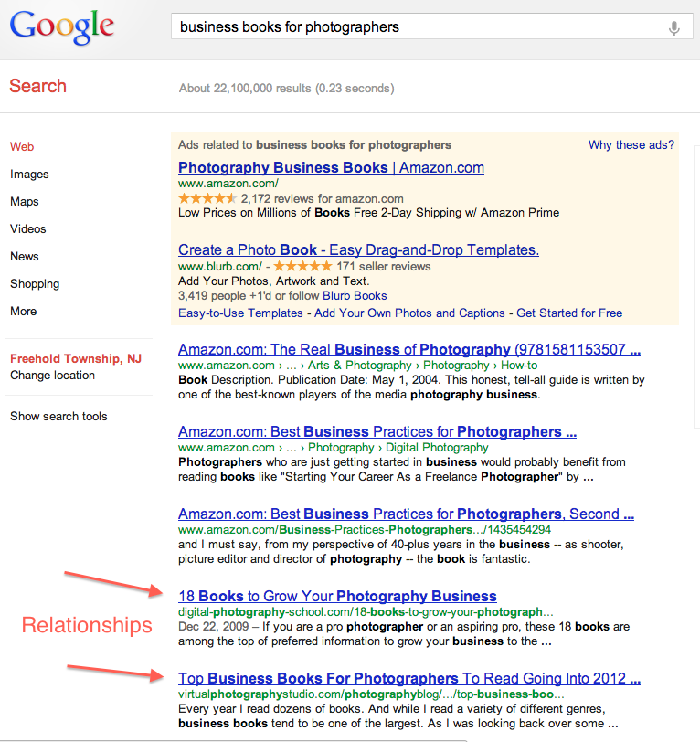700x742 pixels.
Task: Click the microphone voice search icon
Action: 674,28
